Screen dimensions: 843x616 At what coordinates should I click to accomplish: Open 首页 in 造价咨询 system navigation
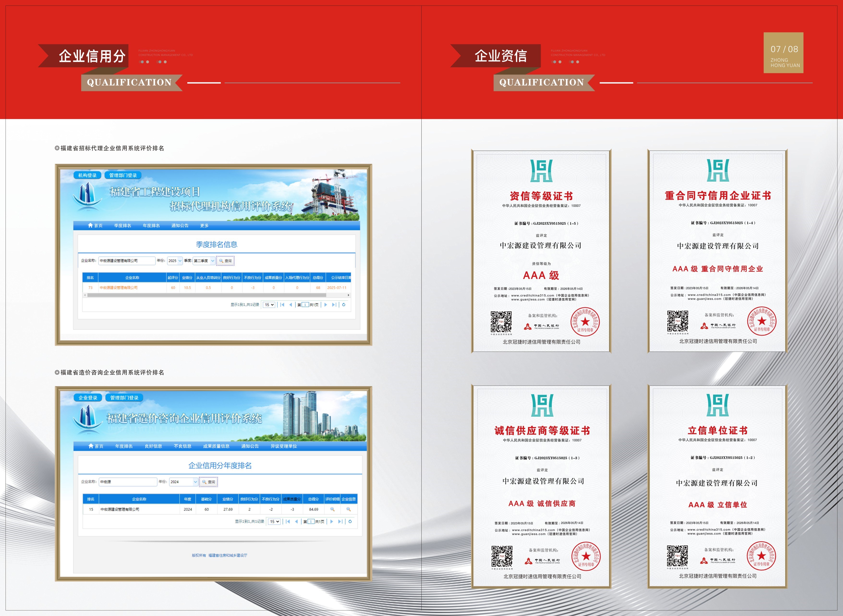coord(96,446)
